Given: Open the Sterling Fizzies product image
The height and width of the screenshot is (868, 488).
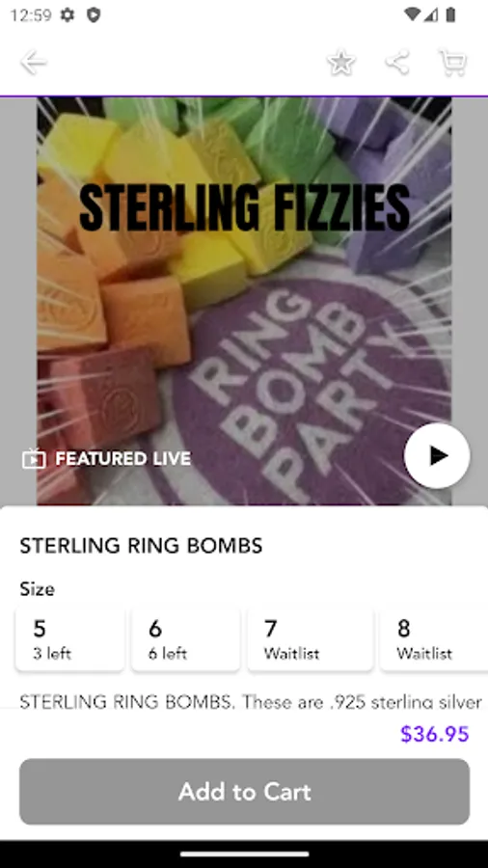Looking at the screenshot, I should (244, 301).
